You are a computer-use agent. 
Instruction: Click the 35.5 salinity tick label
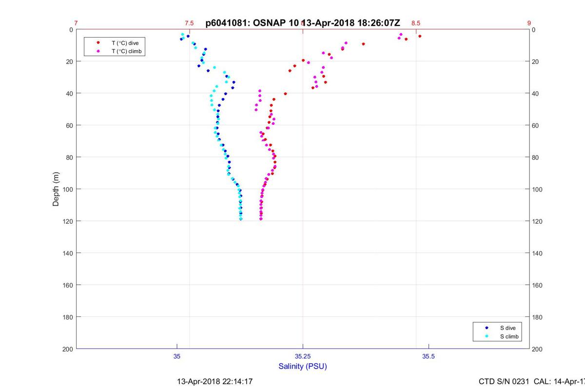[x=429, y=356]
